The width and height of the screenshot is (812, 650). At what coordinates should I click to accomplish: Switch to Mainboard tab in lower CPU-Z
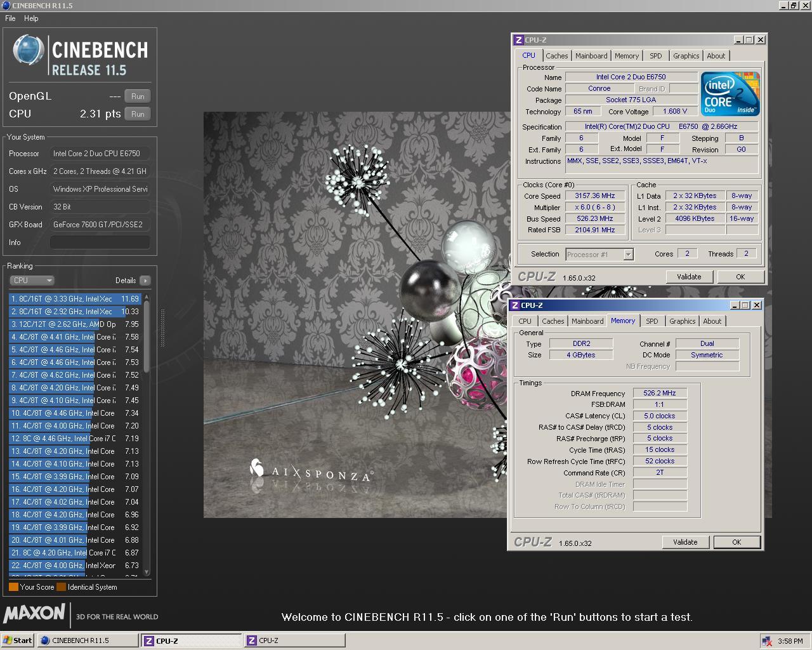point(587,321)
